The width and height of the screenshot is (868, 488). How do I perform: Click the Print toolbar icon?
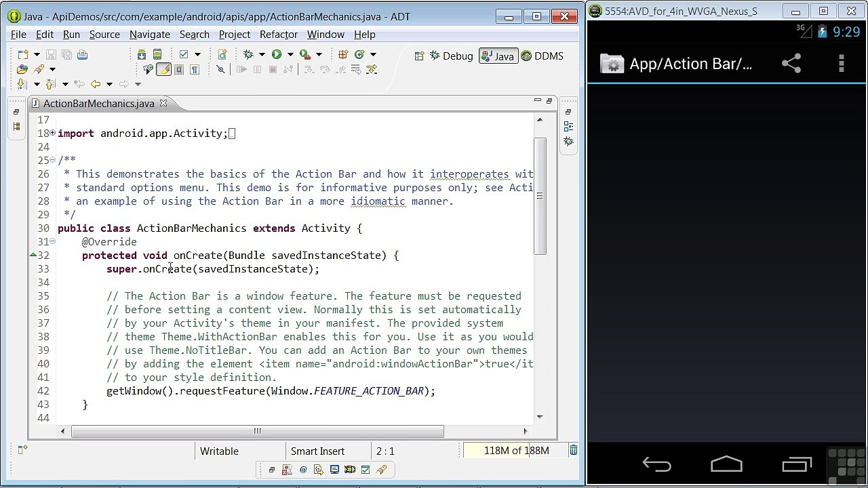82,55
